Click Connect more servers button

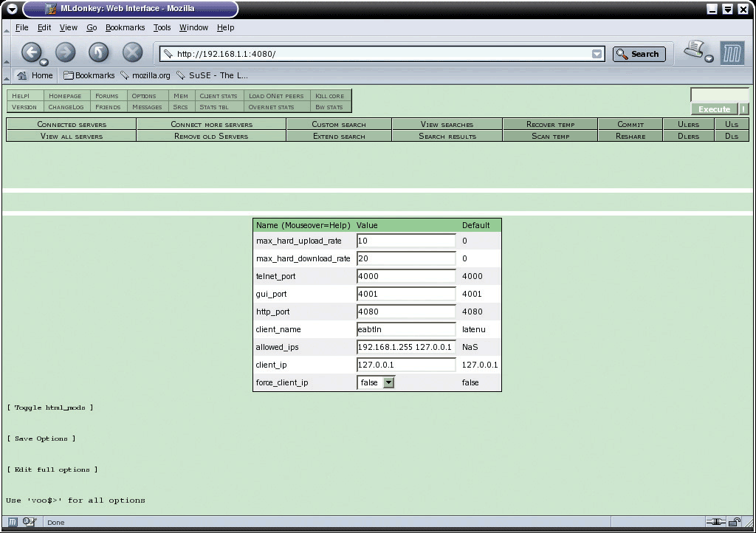point(211,124)
